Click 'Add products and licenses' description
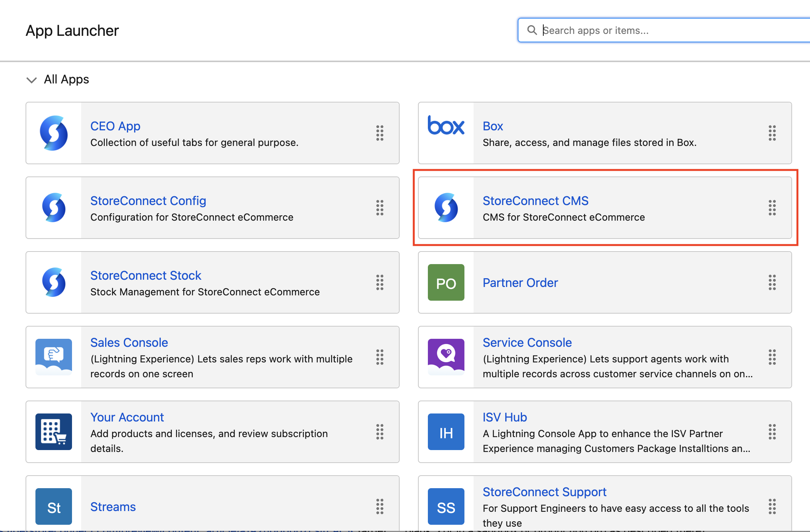The image size is (810, 532). (209, 441)
